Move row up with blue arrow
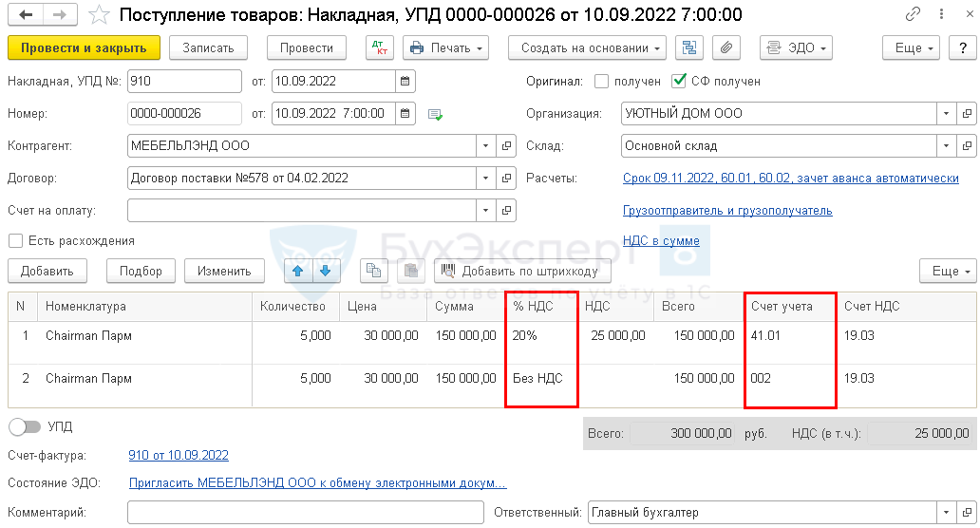 (298, 271)
